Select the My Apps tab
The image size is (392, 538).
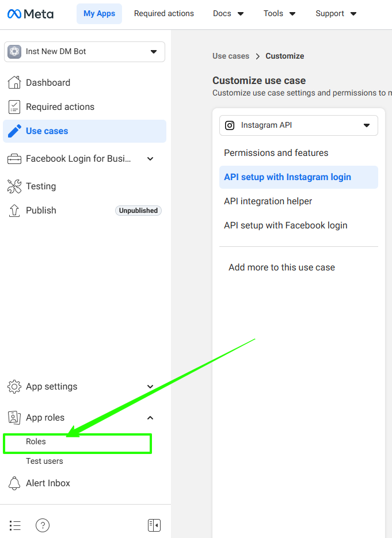(99, 14)
